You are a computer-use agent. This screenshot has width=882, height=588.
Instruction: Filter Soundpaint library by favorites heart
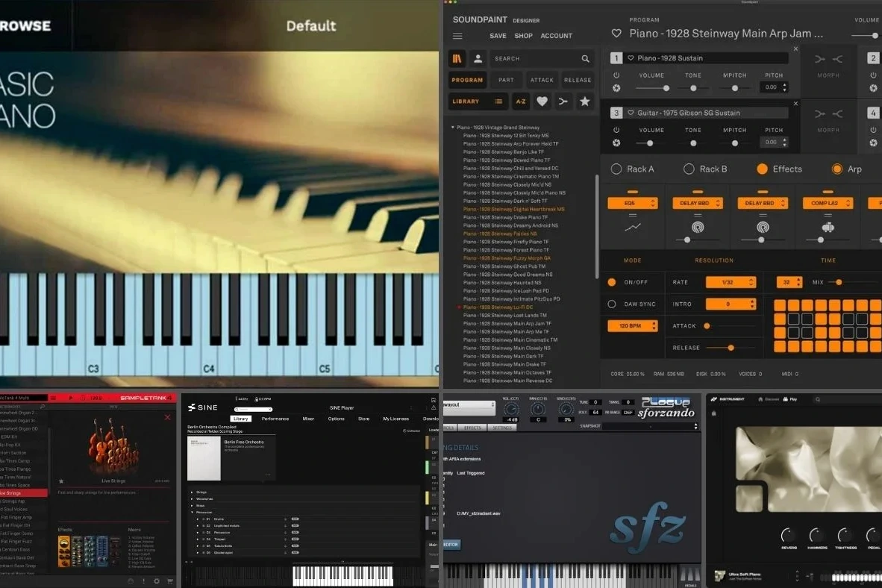[x=542, y=101]
